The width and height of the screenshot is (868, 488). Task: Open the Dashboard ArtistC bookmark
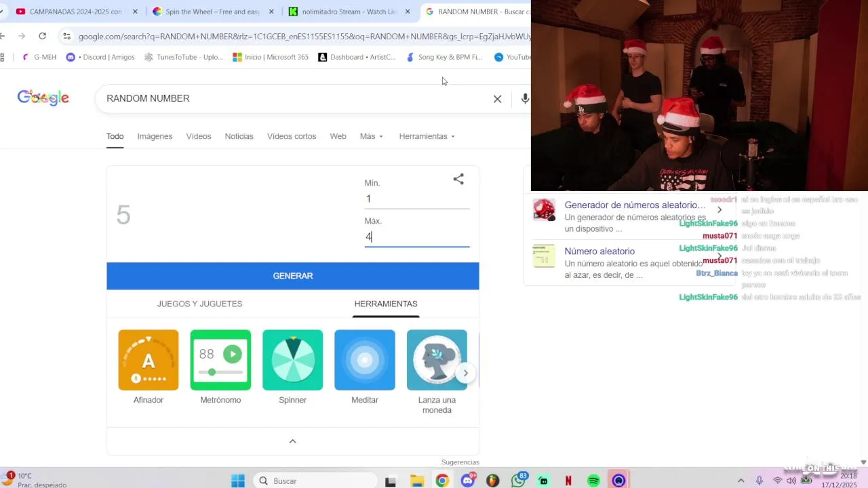(357, 57)
